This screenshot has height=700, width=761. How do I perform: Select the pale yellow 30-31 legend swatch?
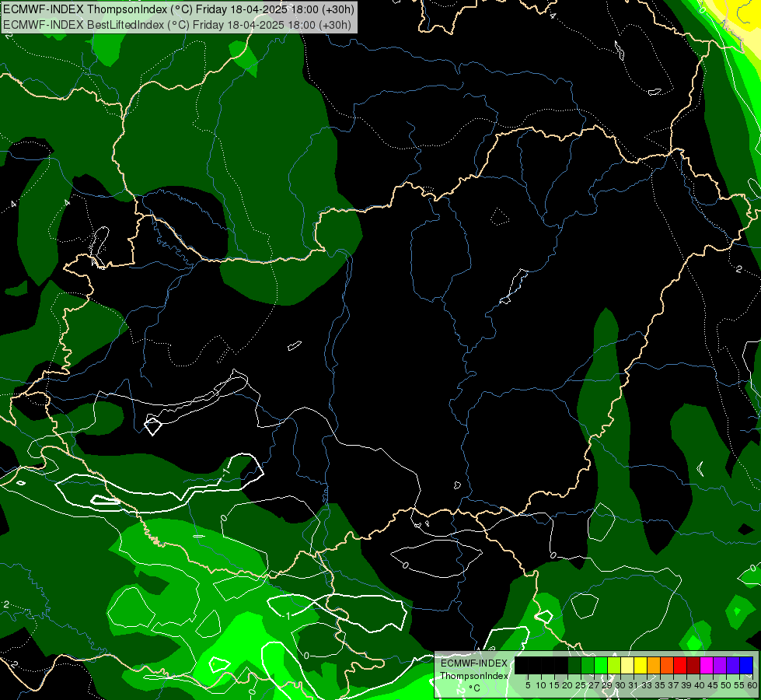627,665
